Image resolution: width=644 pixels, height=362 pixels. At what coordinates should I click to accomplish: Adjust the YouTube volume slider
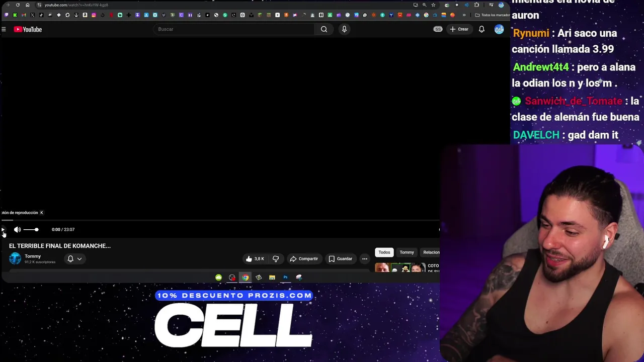tap(30, 229)
